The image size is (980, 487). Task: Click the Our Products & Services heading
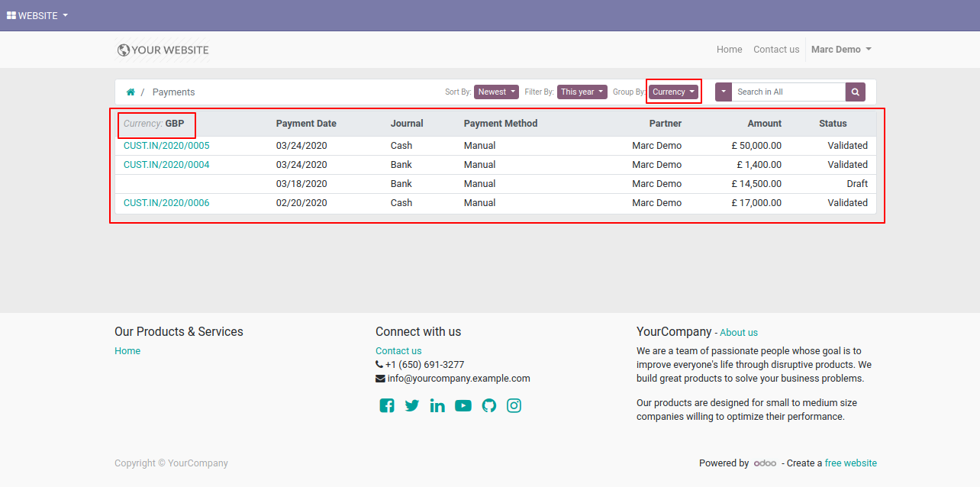click(x=179, y=332)
